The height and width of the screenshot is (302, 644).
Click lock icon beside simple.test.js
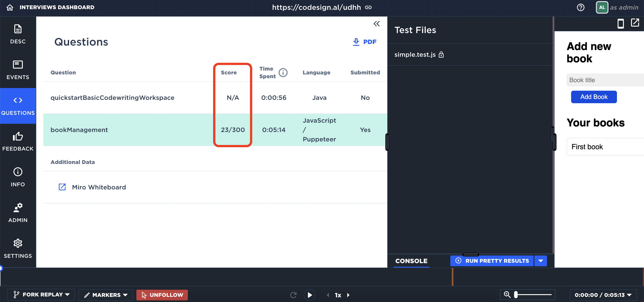[x=441, y=55]
